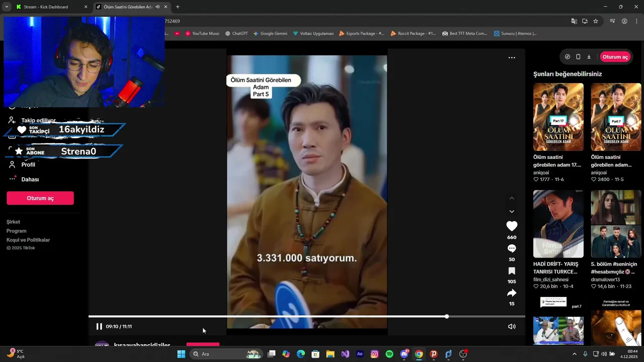Open Instagram from the taskbar
644x362 pixels.
point(374,354)
